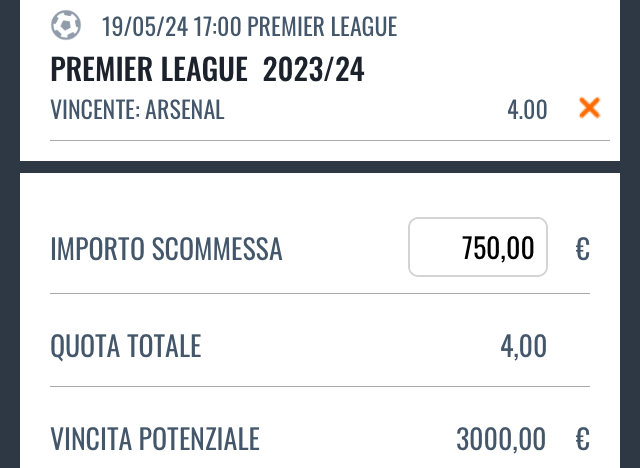Click the 17:00 kickoff time

(217, 27)
